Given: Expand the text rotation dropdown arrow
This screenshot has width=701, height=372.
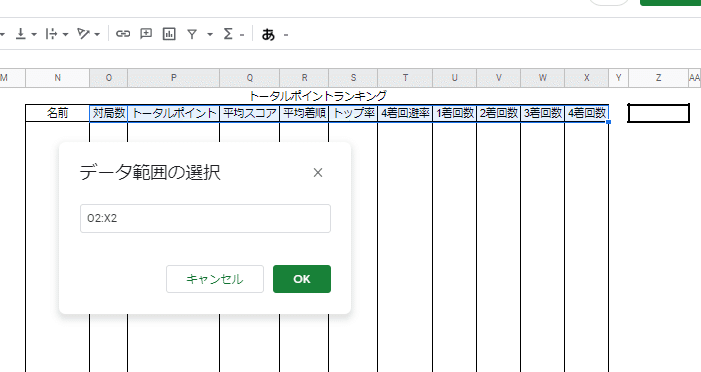Looking at the screenshot, I should [x=97, y=34].
